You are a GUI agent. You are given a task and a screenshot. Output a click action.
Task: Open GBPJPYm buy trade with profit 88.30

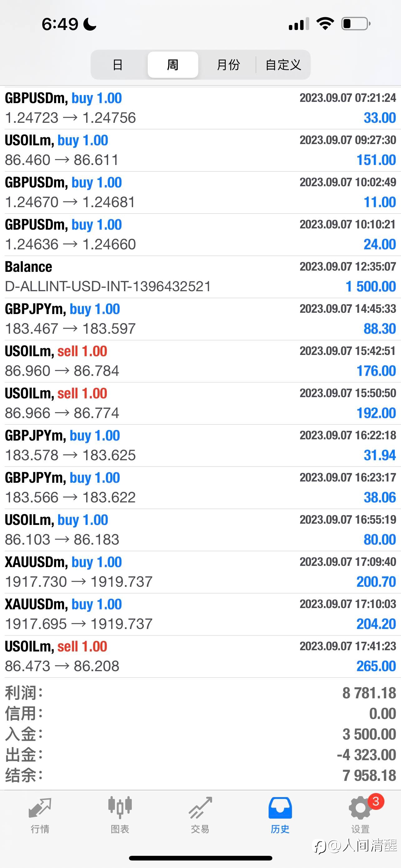(200, 319)
